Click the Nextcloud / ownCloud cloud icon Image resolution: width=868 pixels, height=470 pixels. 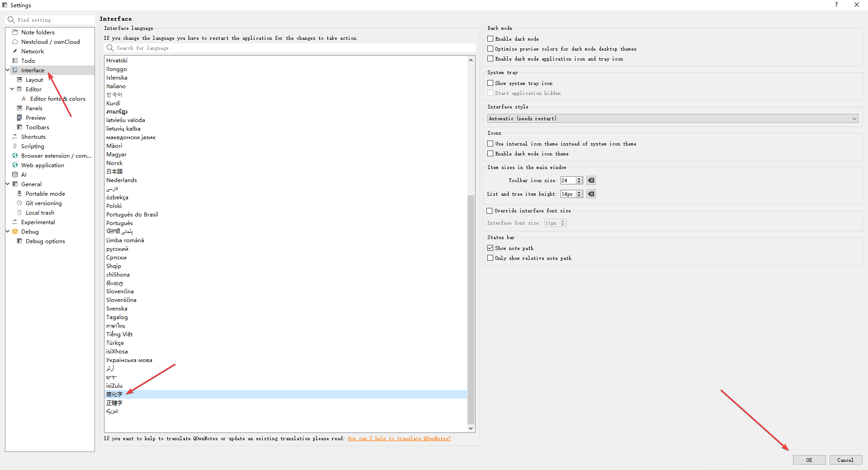pyautogui.click(x=15, y=42)
